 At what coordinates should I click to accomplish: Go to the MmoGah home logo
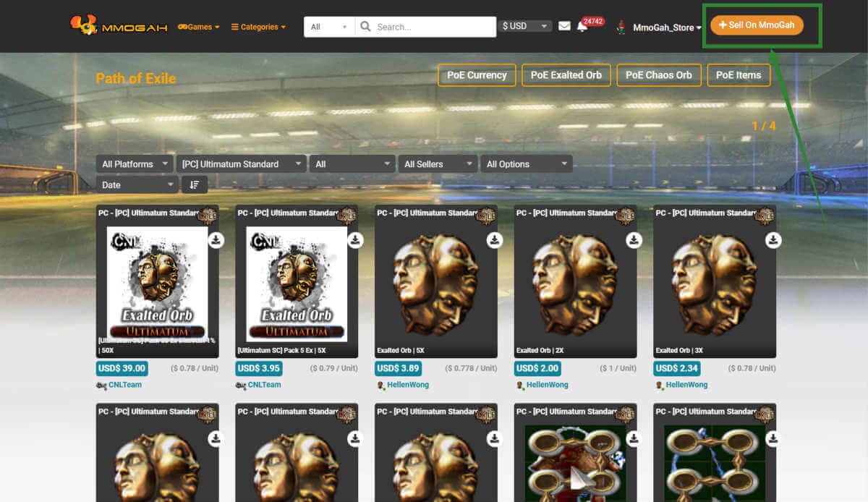[119, 26]
